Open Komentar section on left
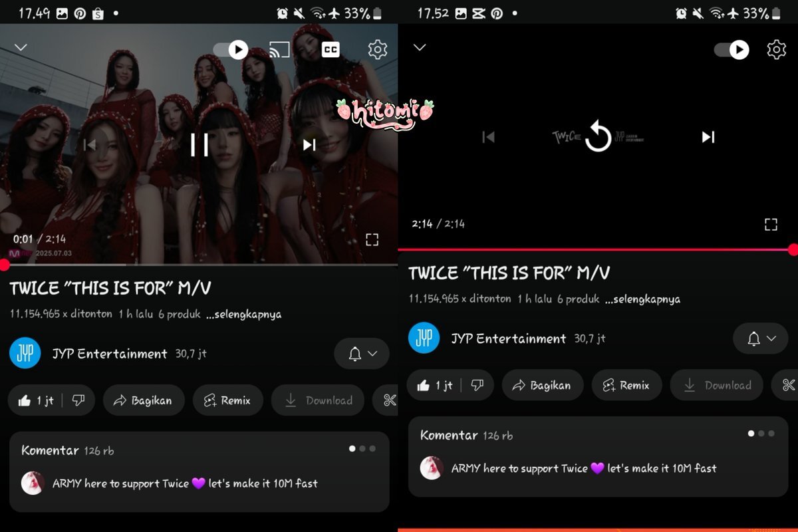The width and height of the screenshot is (798, 532). coord(199,471)
